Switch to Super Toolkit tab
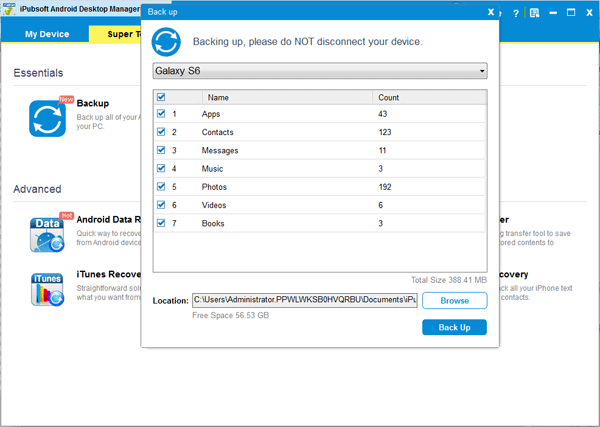The width and height of the screenshot is (600, 427). pyautogui.click(x=115, y=34)
